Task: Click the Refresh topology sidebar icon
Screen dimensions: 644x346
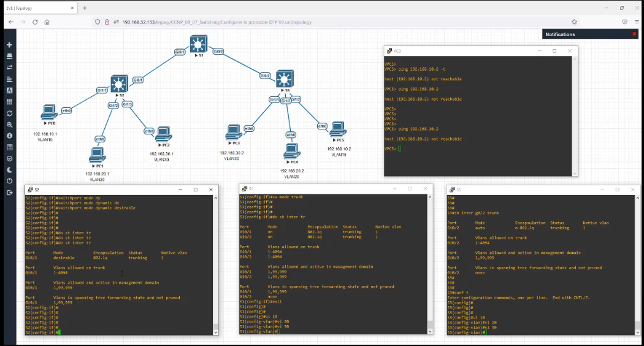Action: [9, 113]
